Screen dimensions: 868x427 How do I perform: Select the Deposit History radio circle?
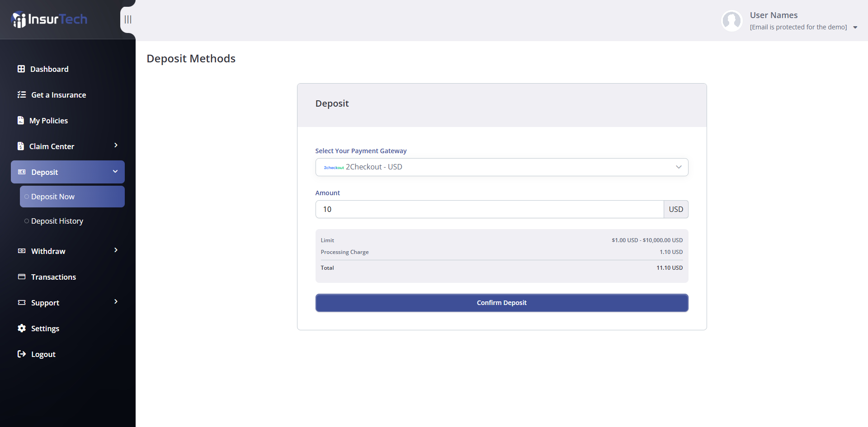[27, 221]
